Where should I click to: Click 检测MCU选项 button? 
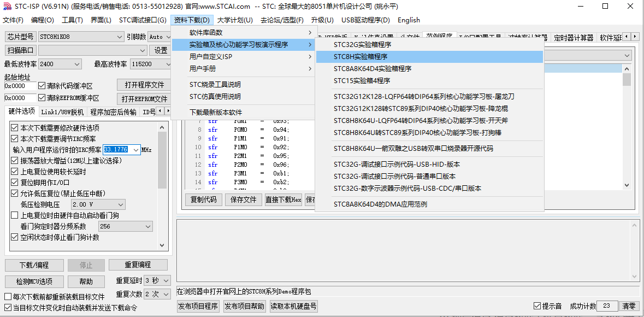pos(34,281)
